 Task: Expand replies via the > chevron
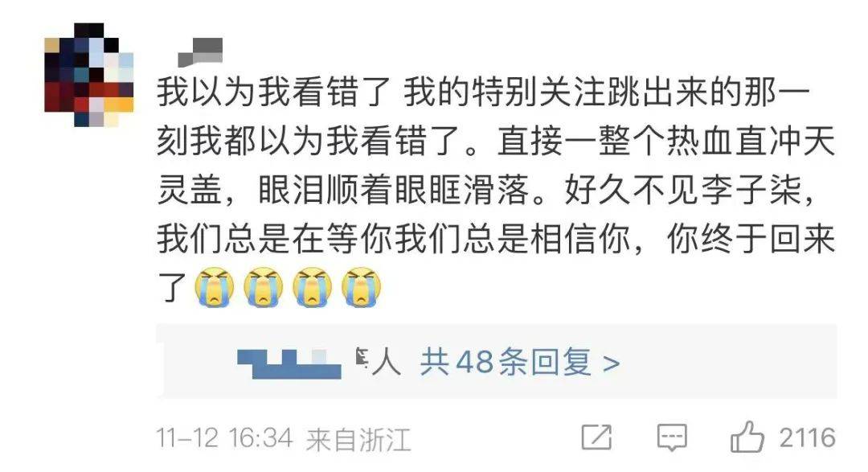point(611,363)
